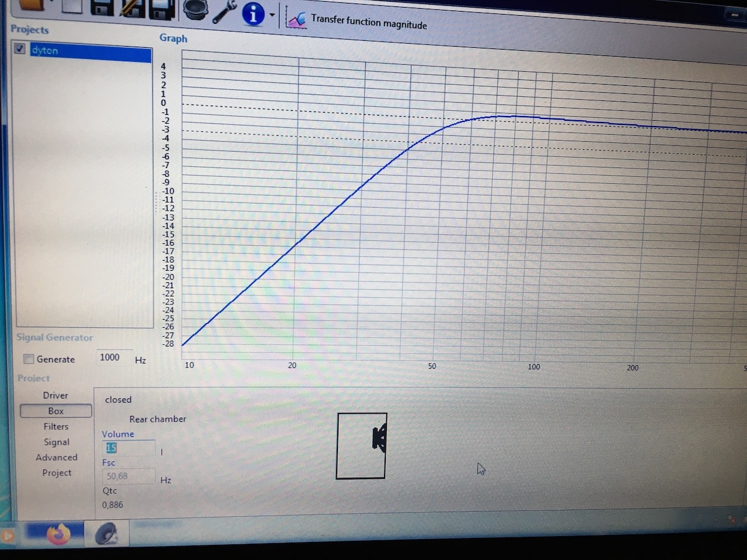This screenshot has height=560, width=747.
Task: Click the Rear chamber label
Action: coord(158,419)
